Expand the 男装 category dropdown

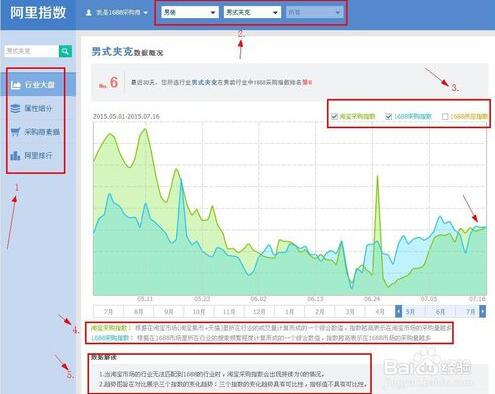pyautogui.click(x=190, y=12)
